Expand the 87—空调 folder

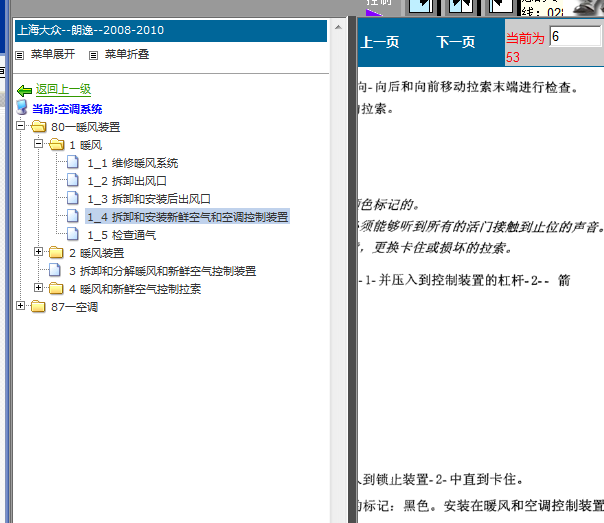pyautogui.click(x=20, y=306)
